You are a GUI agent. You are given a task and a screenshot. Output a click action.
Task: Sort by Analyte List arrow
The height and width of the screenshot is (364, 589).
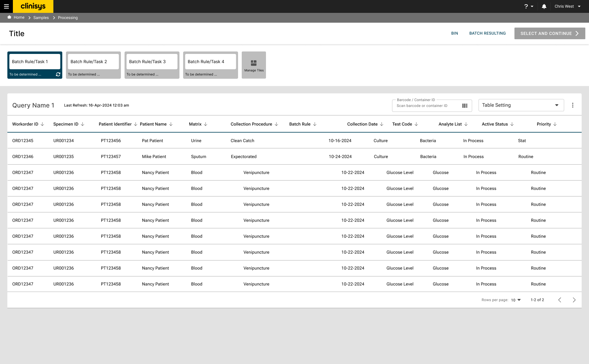[466, 124]
